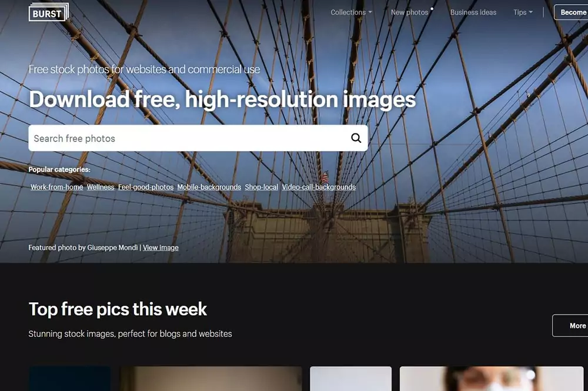Open the New photos page
The width and height of the screenshot is (588, 391).
click(409, 12)
